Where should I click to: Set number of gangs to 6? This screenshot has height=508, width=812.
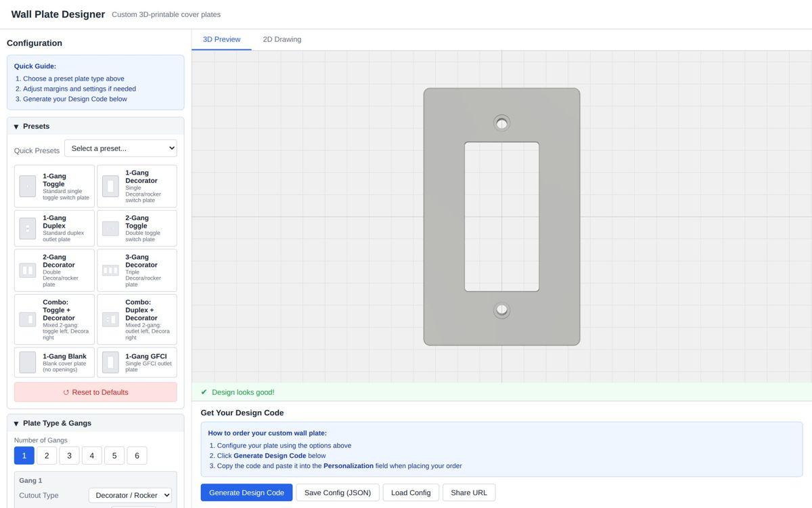(x=137, y=456)
